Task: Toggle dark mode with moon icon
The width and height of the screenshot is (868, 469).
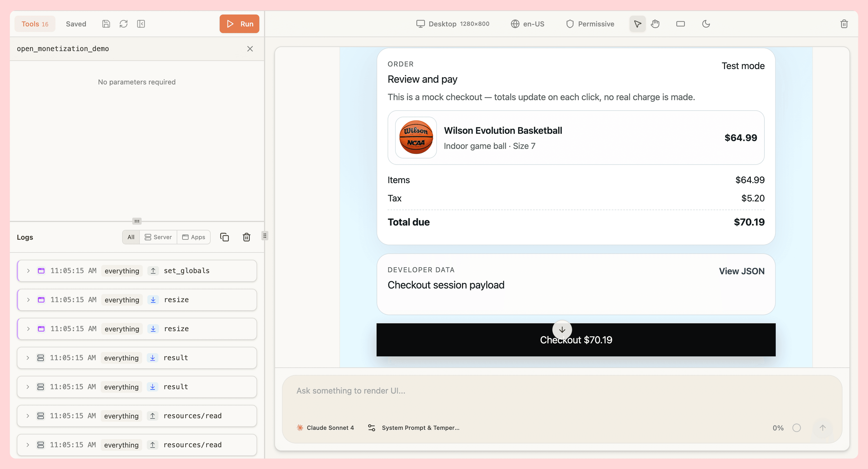Action: click(706, 24)
